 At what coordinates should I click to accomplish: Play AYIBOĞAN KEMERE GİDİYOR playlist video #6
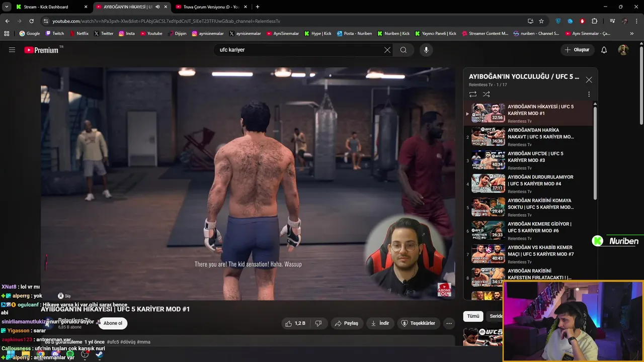(528, 230)
